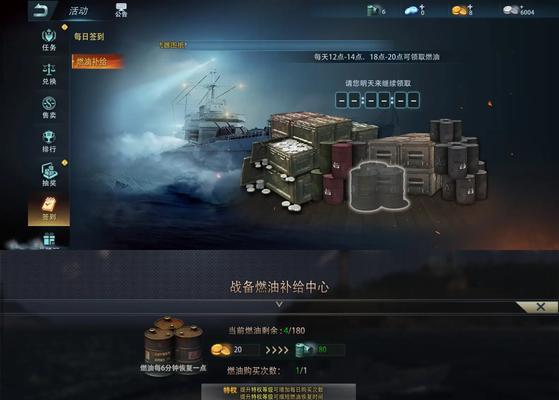Screen dimensions: 559x400
Task: Collapse the fuel panel with down chevron
Action: [x=279, y=304]
